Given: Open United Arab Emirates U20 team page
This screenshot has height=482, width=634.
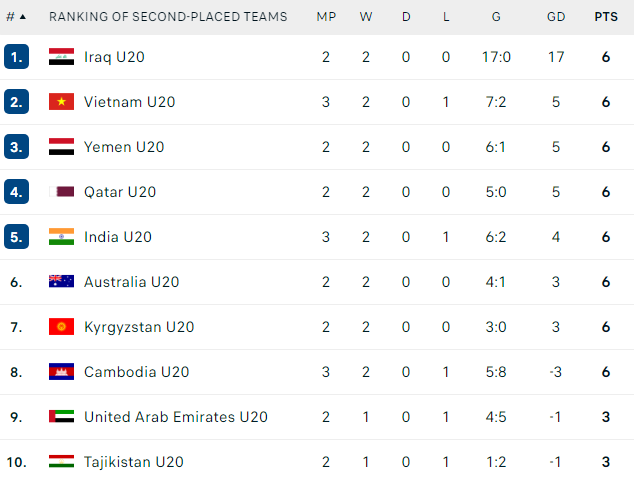Looking at the screenshot, I should tap(175, 417).
